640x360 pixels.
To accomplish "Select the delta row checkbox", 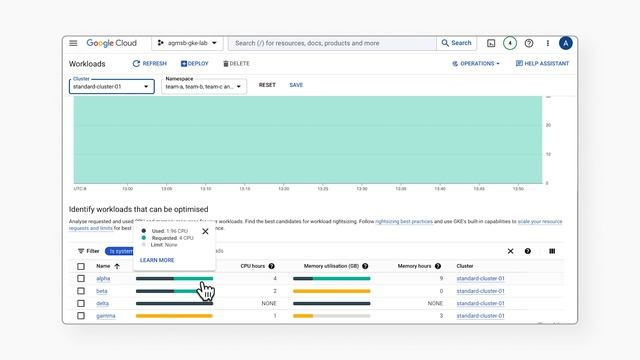I will (x=81, y=303).
